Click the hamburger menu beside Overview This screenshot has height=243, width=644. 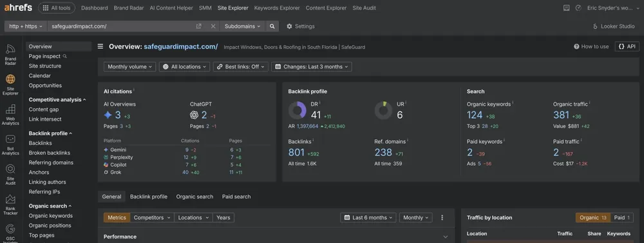[100, 46]
